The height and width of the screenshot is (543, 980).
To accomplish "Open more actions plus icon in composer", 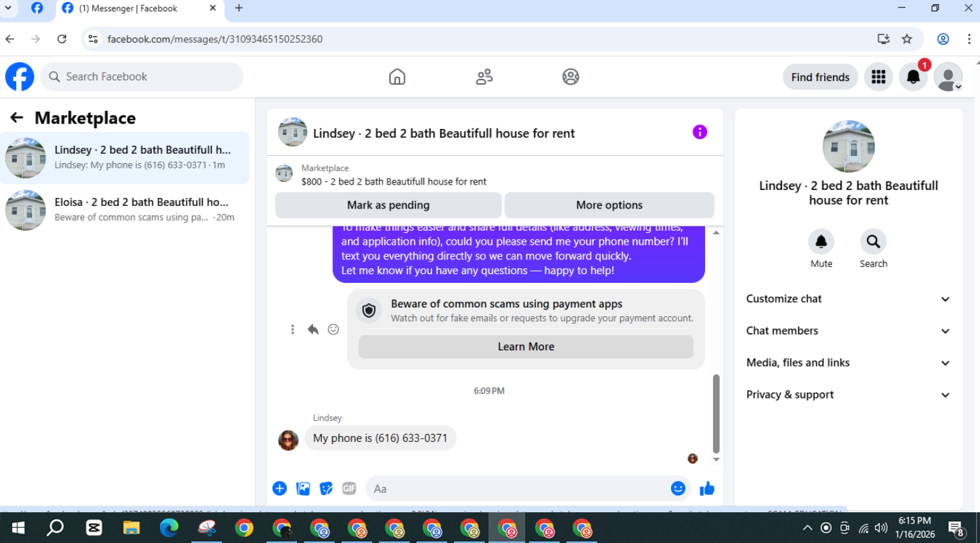I will coord(280,489).
